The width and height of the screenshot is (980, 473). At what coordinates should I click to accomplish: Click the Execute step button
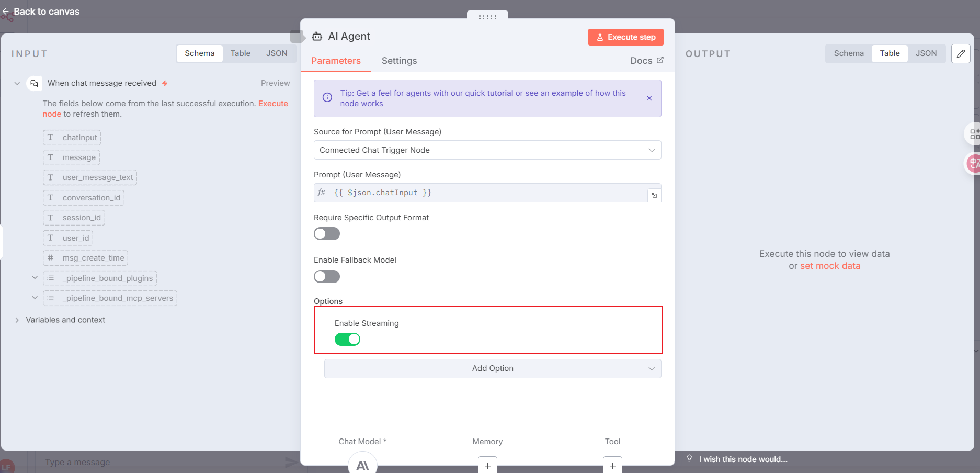point(625,37)
